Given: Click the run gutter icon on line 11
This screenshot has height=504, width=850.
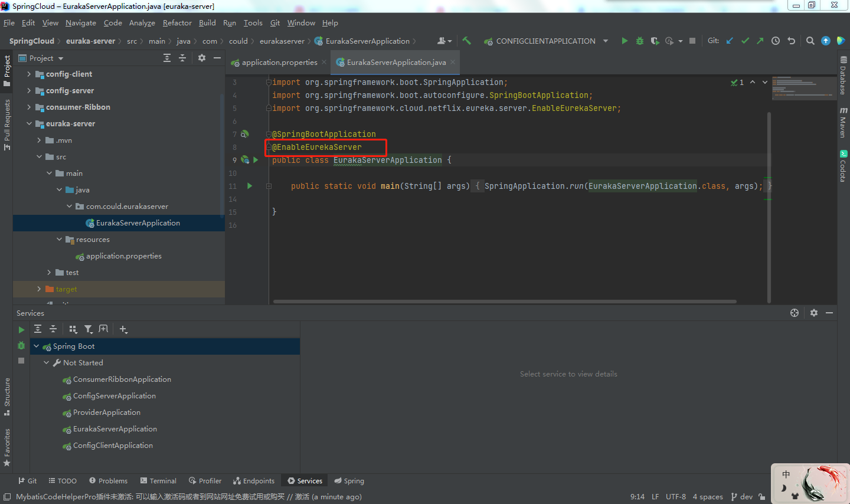Looking at the screenshot, I should [250, 186].
